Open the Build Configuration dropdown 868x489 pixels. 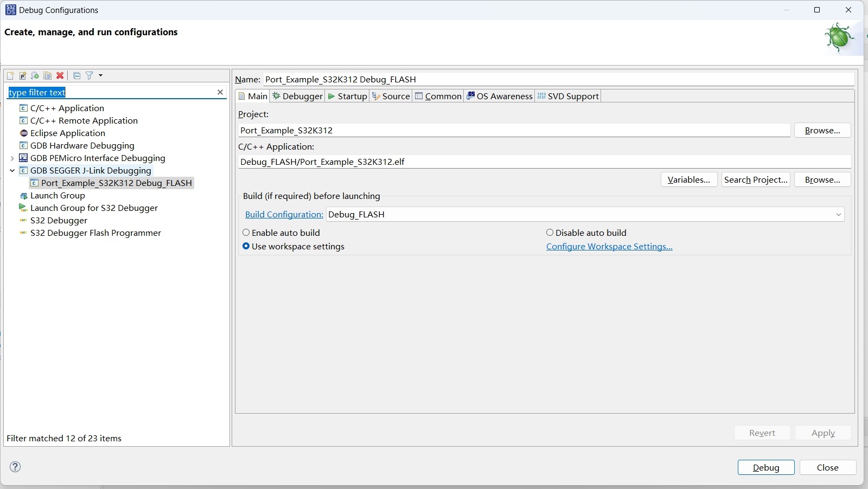point(838,215)
